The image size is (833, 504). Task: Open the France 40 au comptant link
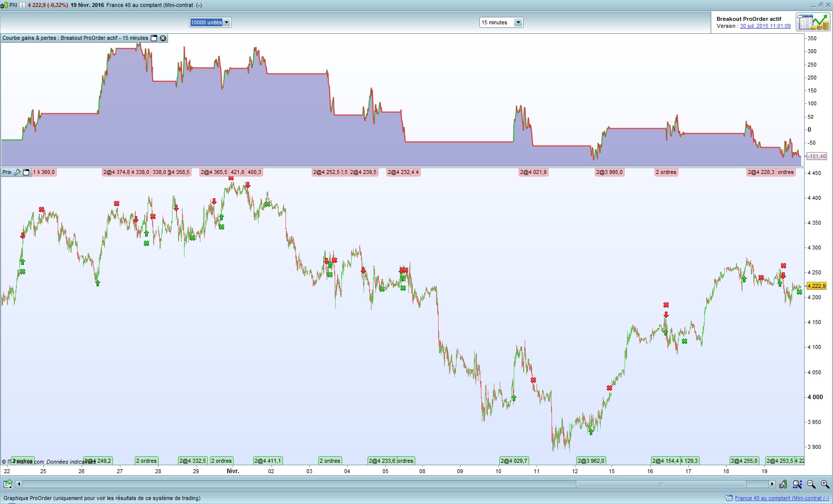coord(782,498)
